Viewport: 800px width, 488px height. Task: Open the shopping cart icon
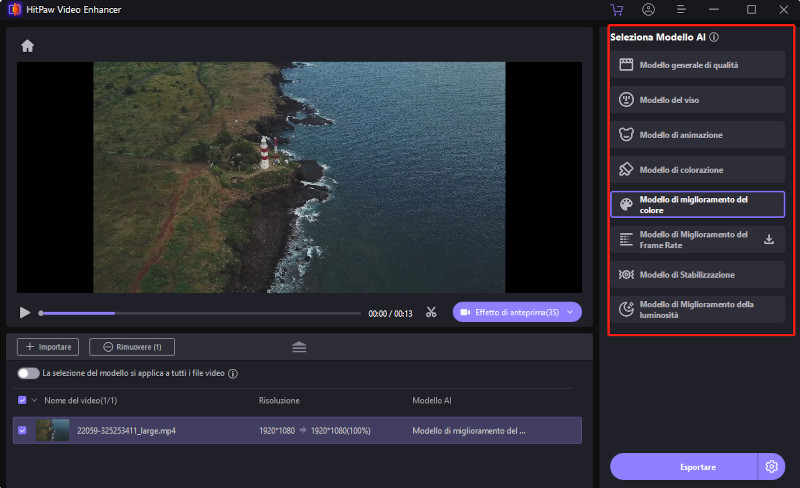coord(616,10)
